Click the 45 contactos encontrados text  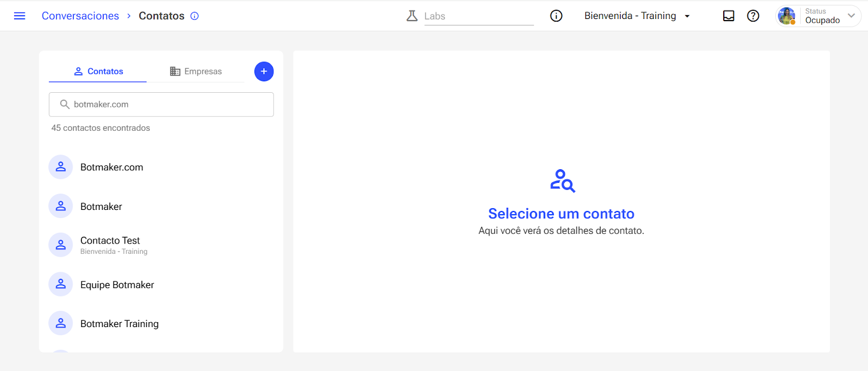point(101,128)
